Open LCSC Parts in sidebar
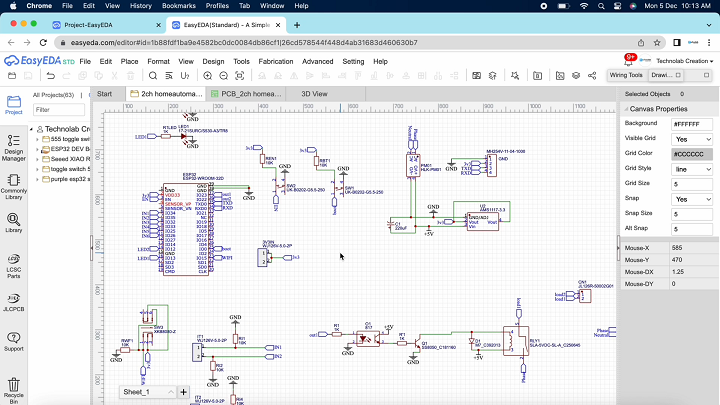The width and height of the screenshot is (720, 405). point(14,266)
